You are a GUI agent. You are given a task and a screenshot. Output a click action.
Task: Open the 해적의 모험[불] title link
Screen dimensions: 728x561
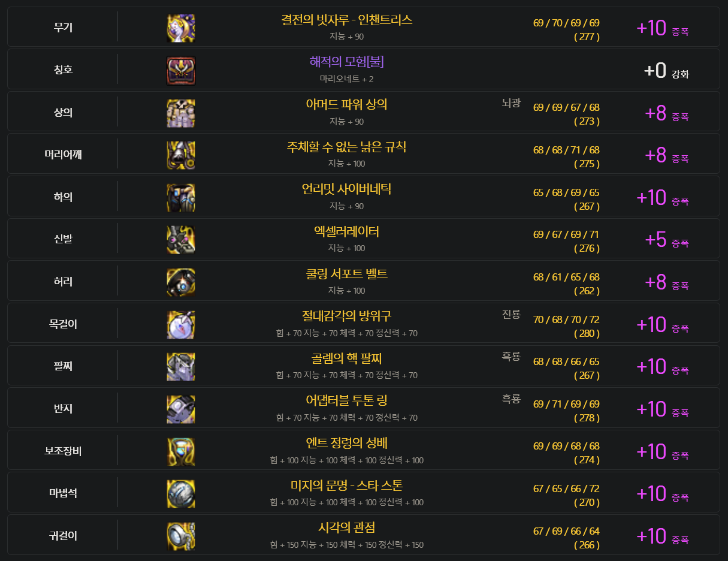point(347,62)
